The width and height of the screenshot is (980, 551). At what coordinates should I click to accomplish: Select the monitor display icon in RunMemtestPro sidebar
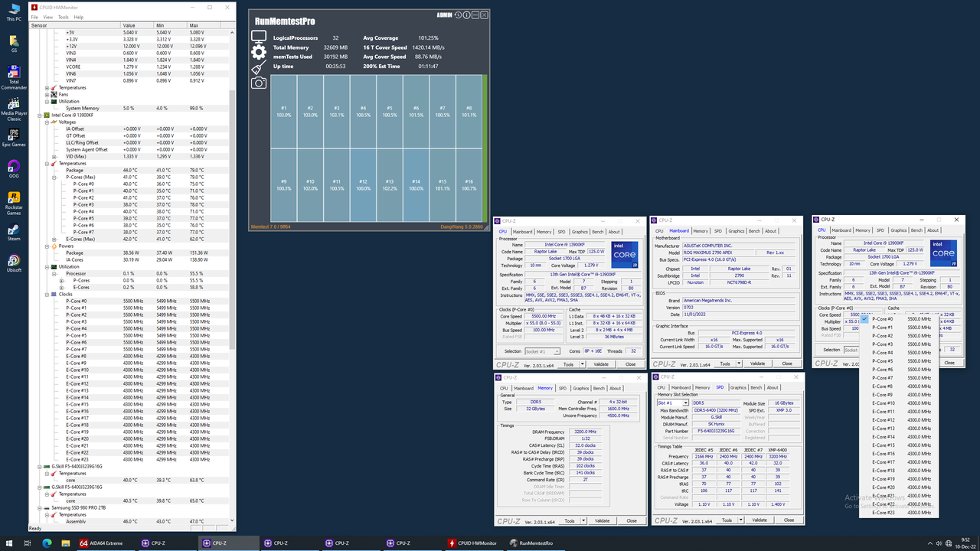click(259, 37)
